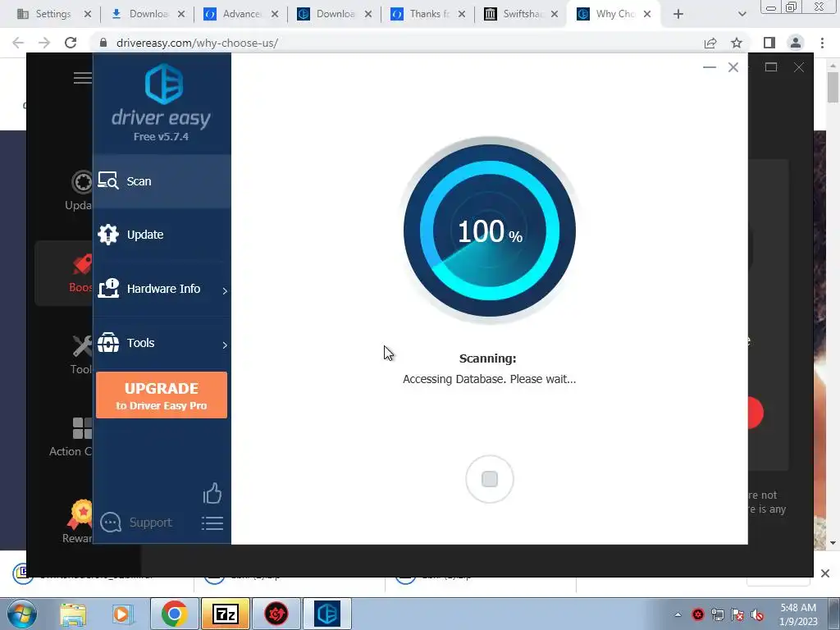Click the Driver Easy logo
Image resolution: width=840 pixels, height=630 pixels.
(x=164, y=84)
